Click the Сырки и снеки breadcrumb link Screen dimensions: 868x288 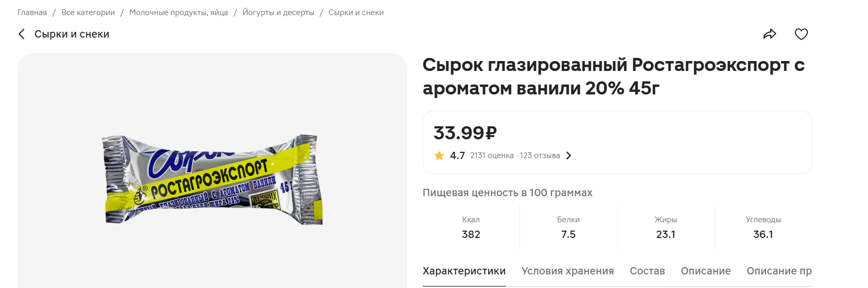point(356,13)
